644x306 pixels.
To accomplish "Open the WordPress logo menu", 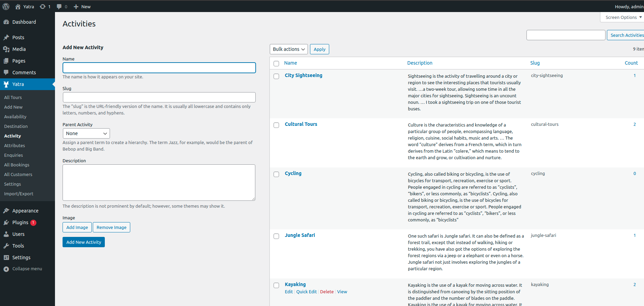I will pos(6,7).
